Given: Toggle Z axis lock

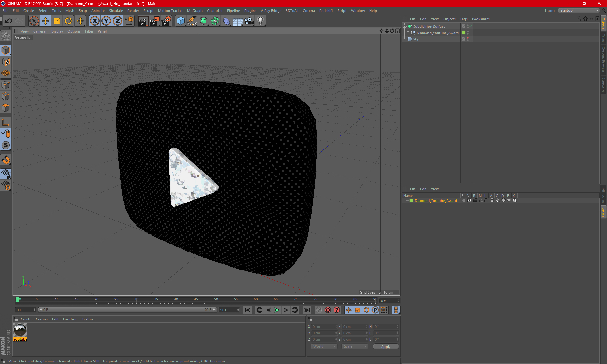Looking at the screenshot, I should coord(118,21).
